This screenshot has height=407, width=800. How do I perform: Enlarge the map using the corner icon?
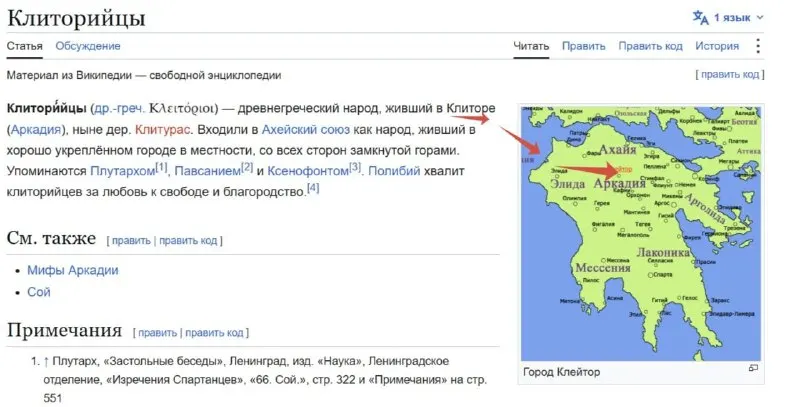pos(753,368)
